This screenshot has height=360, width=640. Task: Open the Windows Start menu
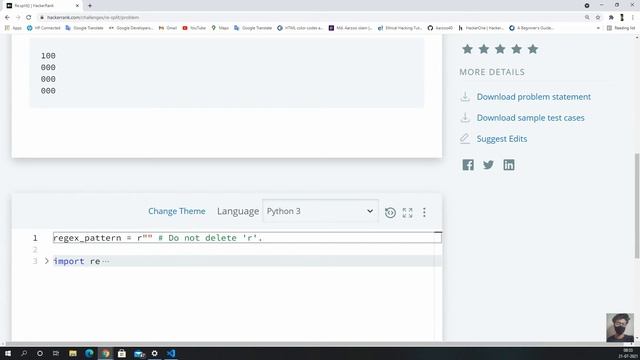point(8,353)
